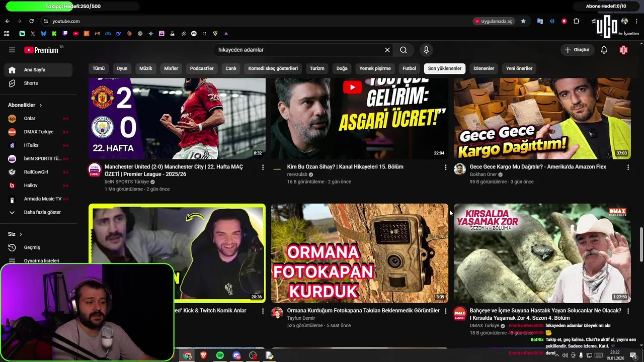The width and height of the screenshot is (644, 362).
Task: Open Manchester United 2-0 match thumbnail
Action: pos(177,119)
